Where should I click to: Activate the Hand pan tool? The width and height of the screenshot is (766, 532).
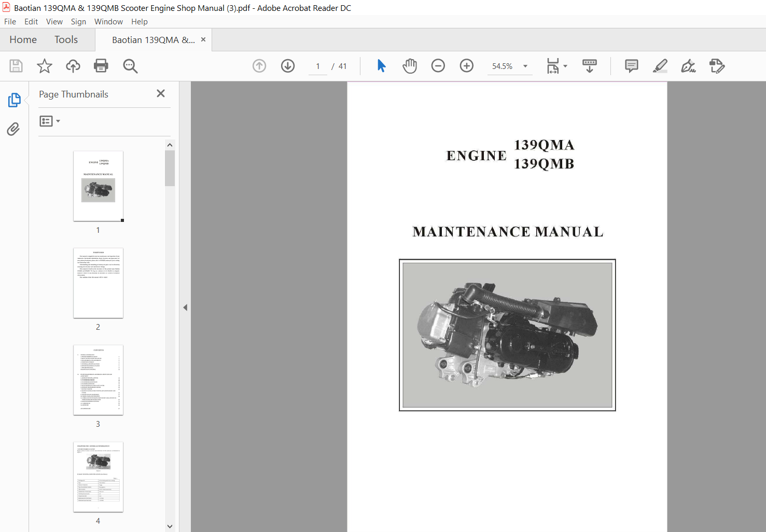click(410, 66)
